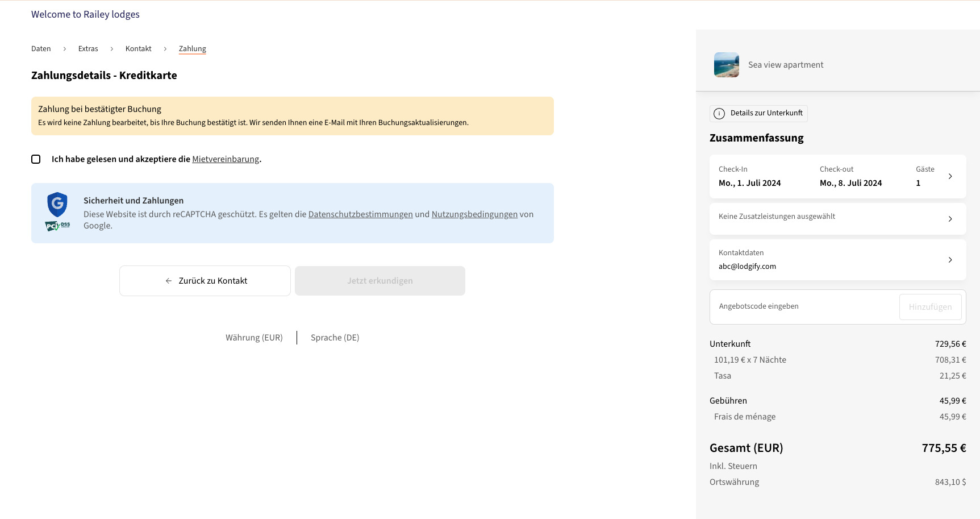Expand the Keine Zusatzleistungen ausgewählt row

click(950, 218)
